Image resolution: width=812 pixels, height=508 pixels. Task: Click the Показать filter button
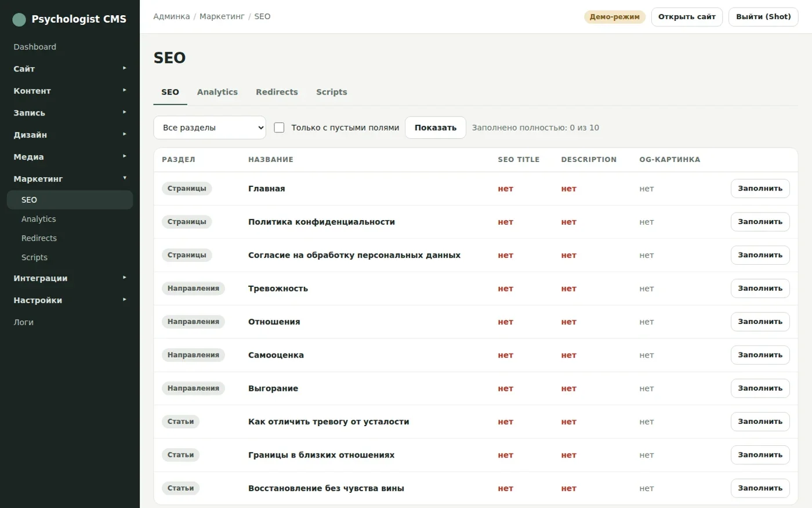point(436,128)
